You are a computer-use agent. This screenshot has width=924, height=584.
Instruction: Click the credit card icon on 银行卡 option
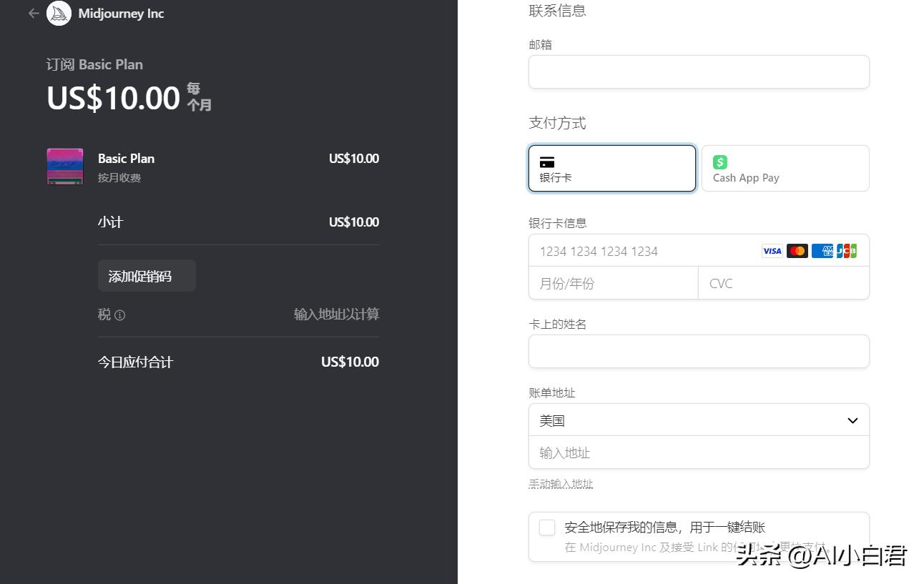click(x=547, y=162)
